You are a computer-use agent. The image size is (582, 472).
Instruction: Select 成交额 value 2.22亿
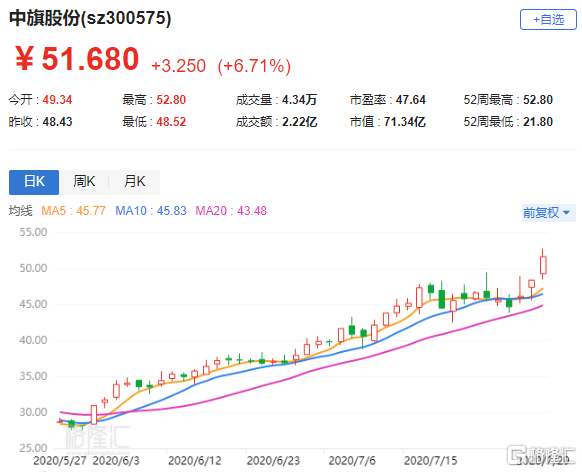[299, 122]
